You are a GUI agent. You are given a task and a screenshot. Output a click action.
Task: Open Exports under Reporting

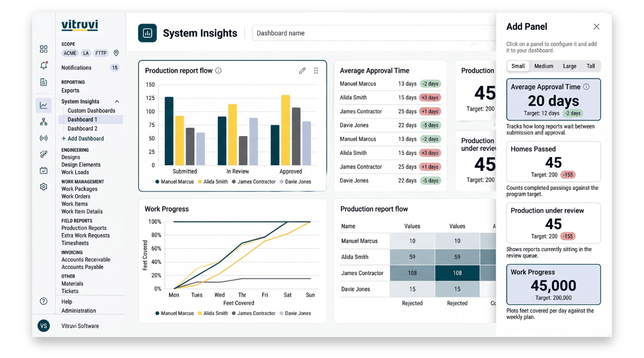70,91
